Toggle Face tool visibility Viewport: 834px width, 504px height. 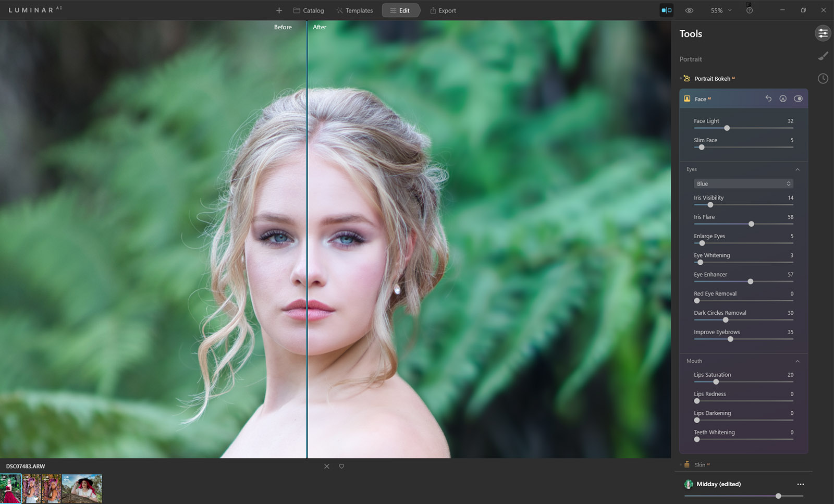[798, 99]
